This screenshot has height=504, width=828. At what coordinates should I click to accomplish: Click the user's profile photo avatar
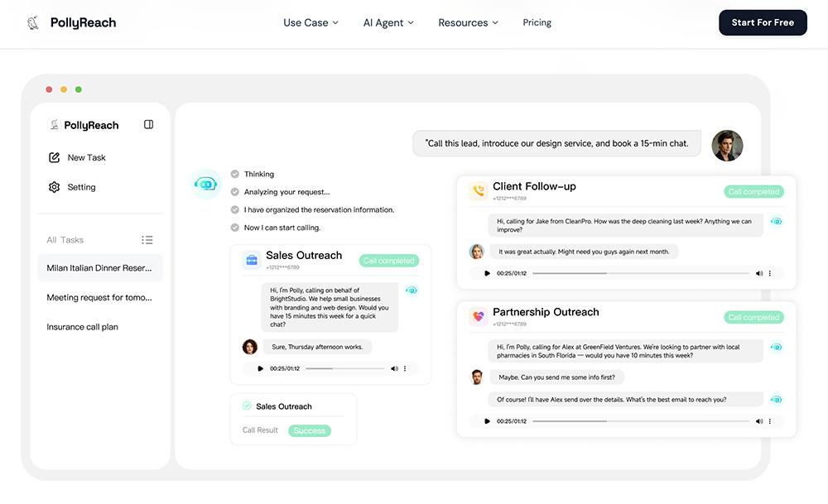(x=727, y=146)
